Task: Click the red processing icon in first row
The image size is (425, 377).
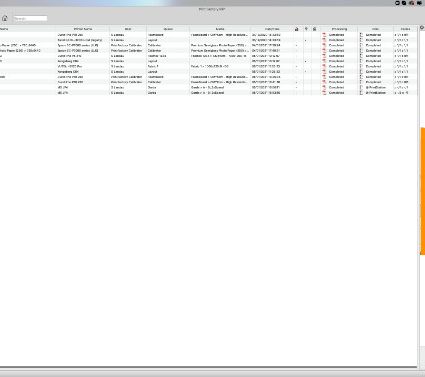Action: [324, 35]
